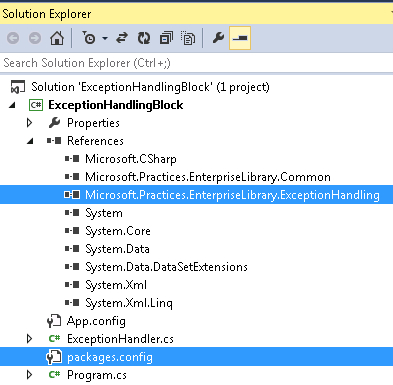Click the Microsoft.CSharp reference icon
The width and height of the screenshot is (393, 385).
tap(72, 159)
